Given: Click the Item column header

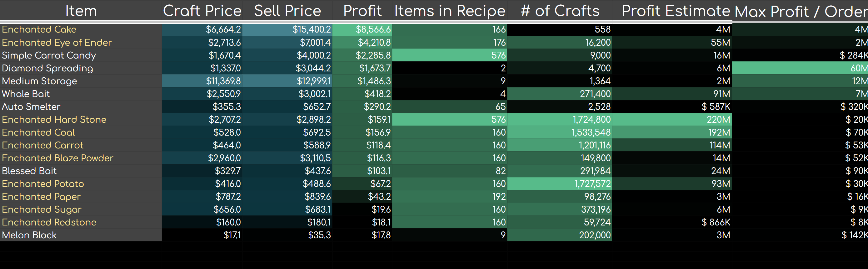Looking at the screenshot, I should pos(81,11).
